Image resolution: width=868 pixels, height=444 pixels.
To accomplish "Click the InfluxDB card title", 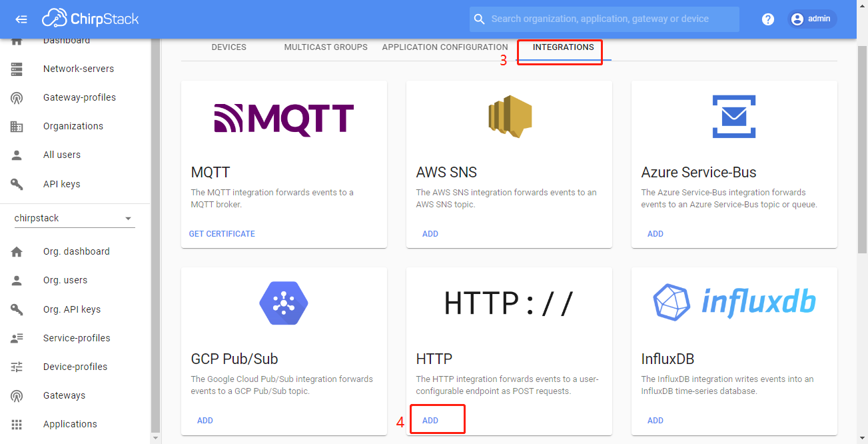I will (x=667, y=359).
